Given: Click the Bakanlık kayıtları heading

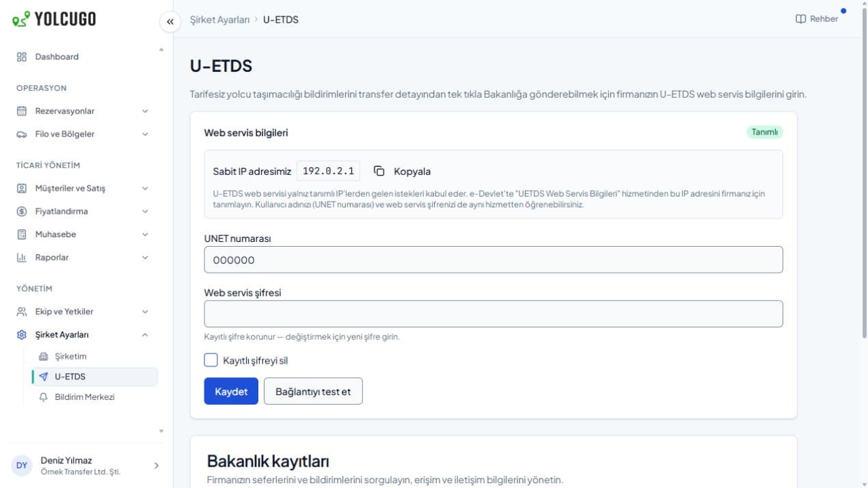Looking at the screenshot, I should pos(269,460).
